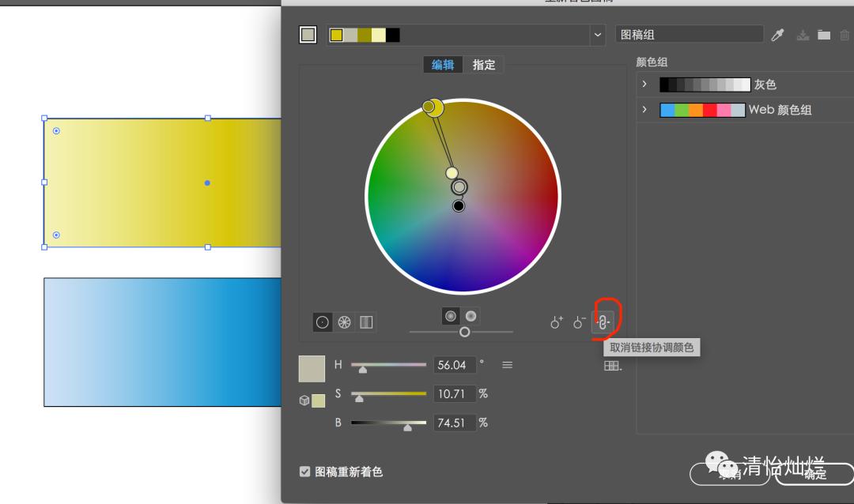Click the add color tool icon
This screenshot has width=854, height=504.
tap(557, 322)
